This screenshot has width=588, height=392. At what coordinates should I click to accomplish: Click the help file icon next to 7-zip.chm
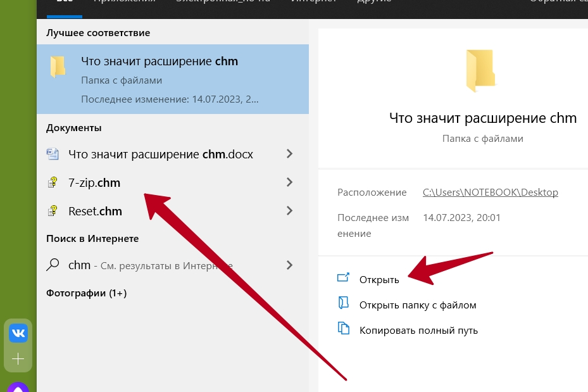(x=53, y=182)
